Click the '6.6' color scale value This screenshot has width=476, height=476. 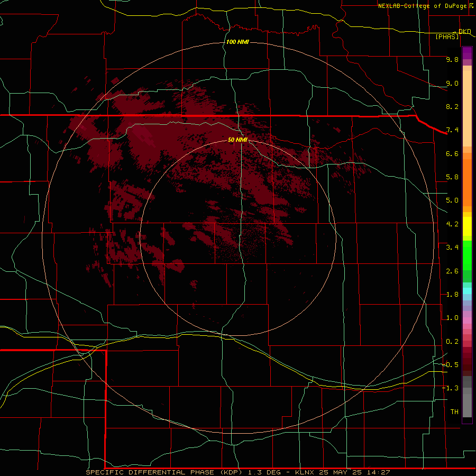point(452,153)
